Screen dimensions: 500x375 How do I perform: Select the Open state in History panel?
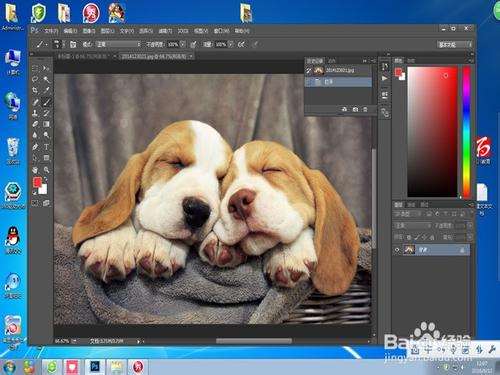(x=338, y=81)
